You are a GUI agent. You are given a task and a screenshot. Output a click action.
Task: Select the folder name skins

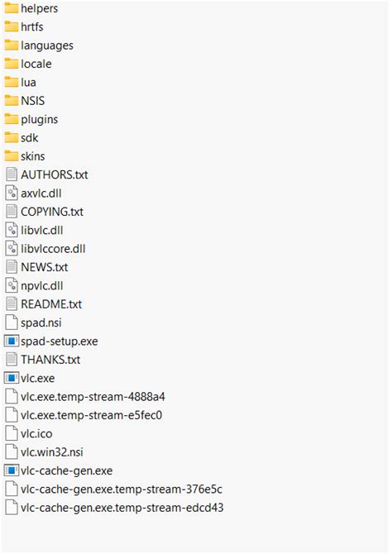[x=33, y=155]
